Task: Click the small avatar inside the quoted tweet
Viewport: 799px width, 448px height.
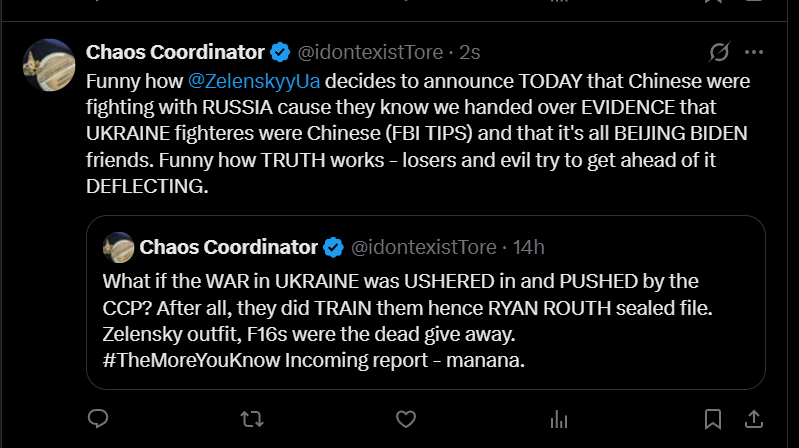Action: coord(119,246)
